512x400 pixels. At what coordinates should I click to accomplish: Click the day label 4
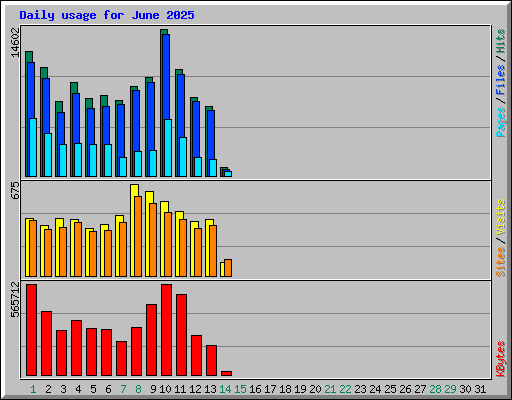pyautogui.click(x=78, y=389)
